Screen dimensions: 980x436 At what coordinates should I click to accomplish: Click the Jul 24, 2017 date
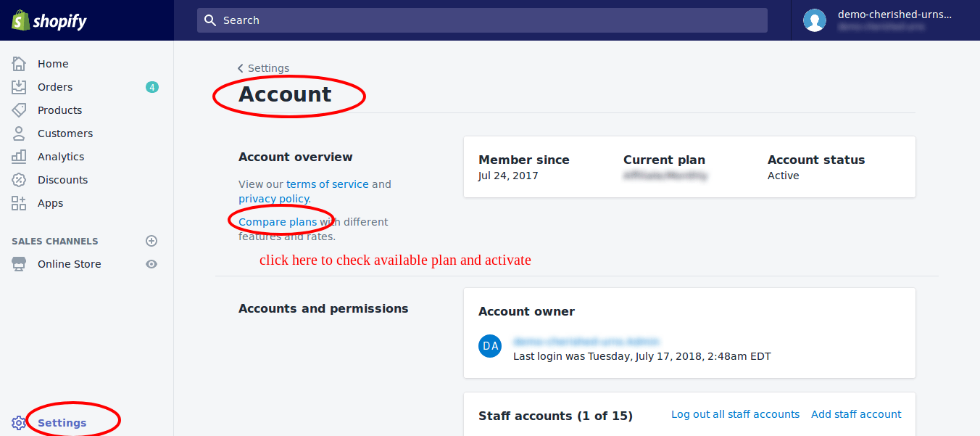(508, 176)
